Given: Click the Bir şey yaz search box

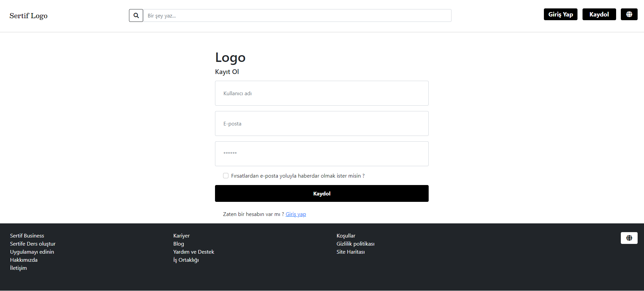Looking at the screenshot, I should coord(297,15).
